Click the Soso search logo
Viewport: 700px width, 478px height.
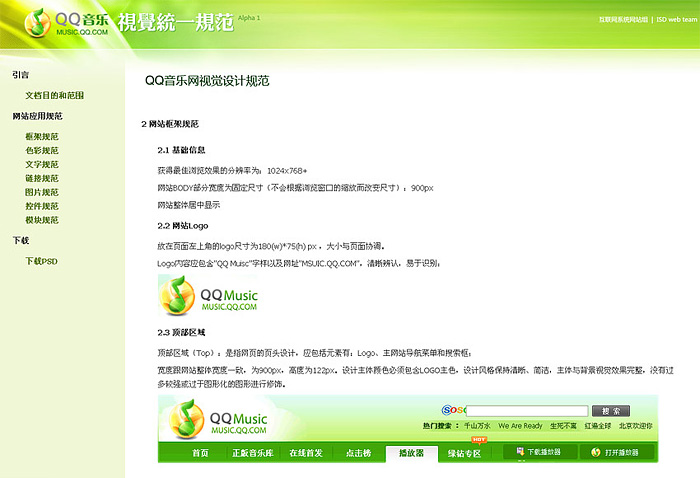(x=453, y=410)
